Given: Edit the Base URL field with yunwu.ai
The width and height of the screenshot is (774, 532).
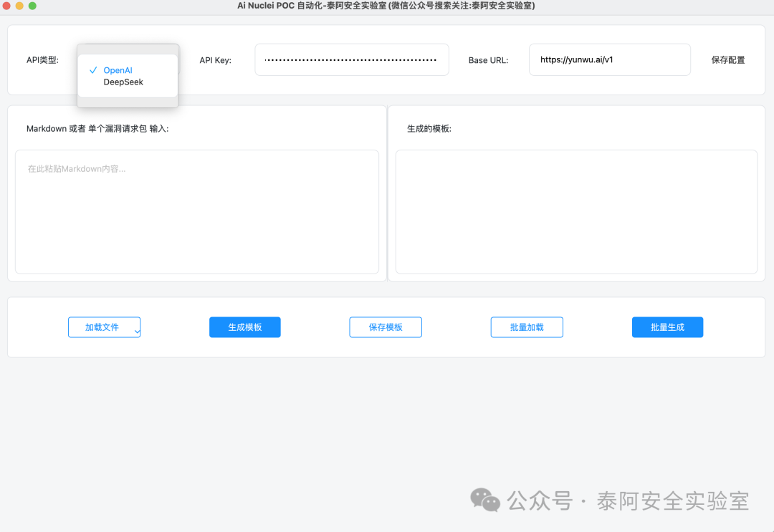Looking at the screenshot, I should point(610,59).
